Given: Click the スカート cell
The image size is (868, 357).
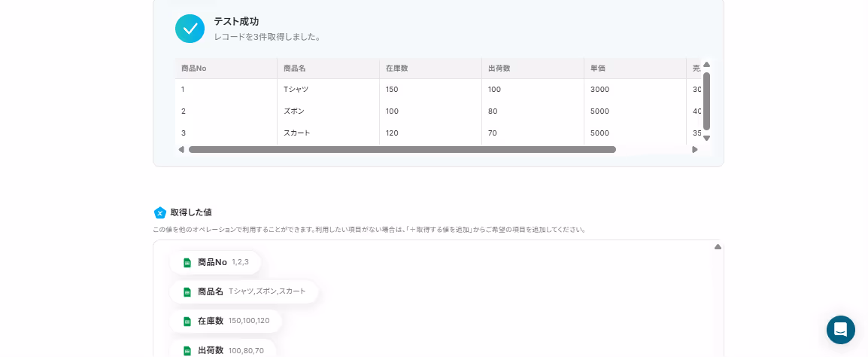Looking at the screenshot, I should (328, 133).
